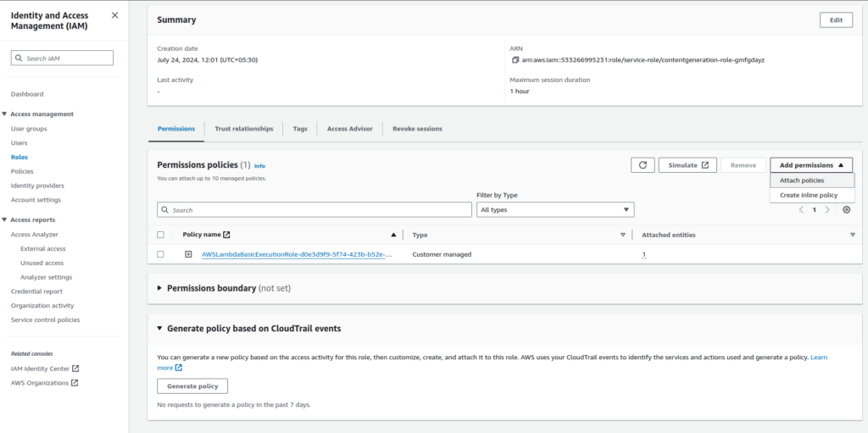Open Policies in navigation

click(22, 171)
